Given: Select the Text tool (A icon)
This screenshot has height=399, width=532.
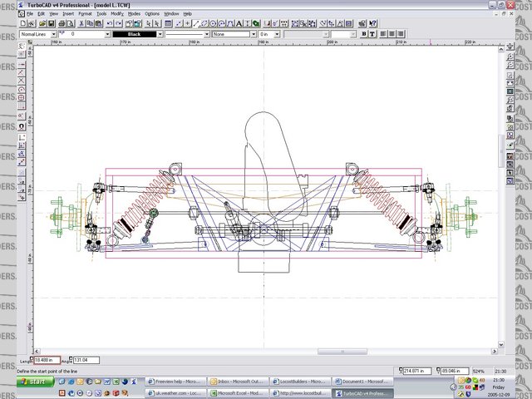Looking at the screenshot, I should coord(239,23).
